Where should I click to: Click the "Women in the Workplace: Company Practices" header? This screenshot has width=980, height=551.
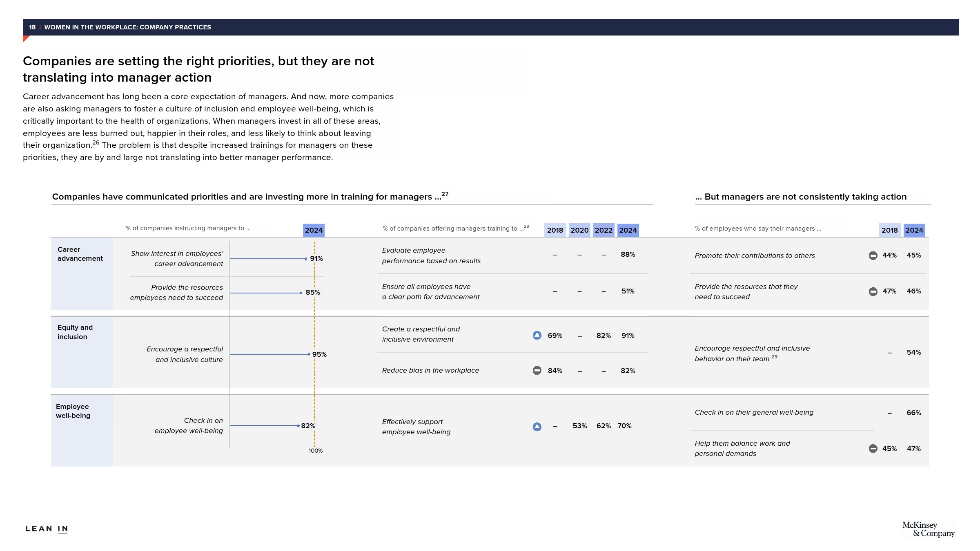pyautogui.click(x=127, y=27)
